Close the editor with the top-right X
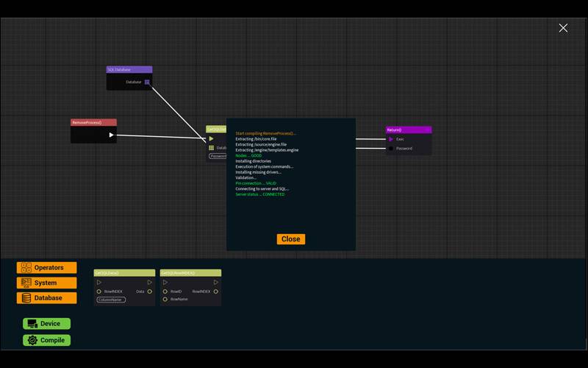 coord(563,28)
